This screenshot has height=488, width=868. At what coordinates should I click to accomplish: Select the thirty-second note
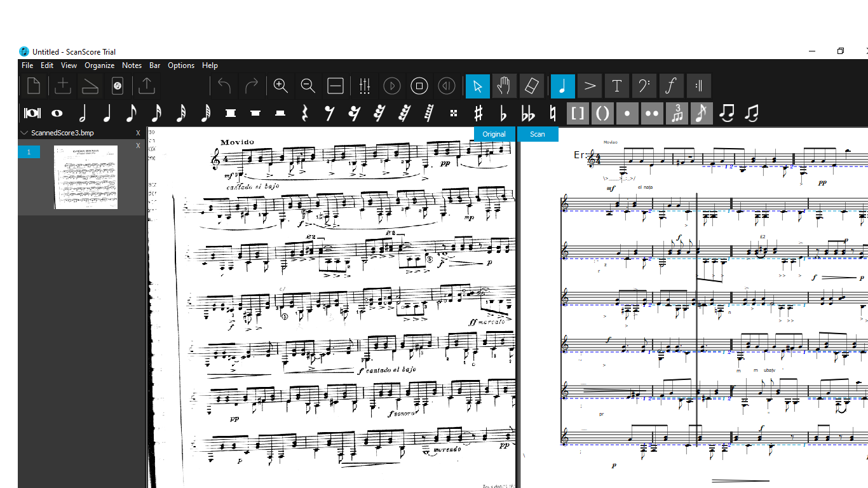coord(181,113)
